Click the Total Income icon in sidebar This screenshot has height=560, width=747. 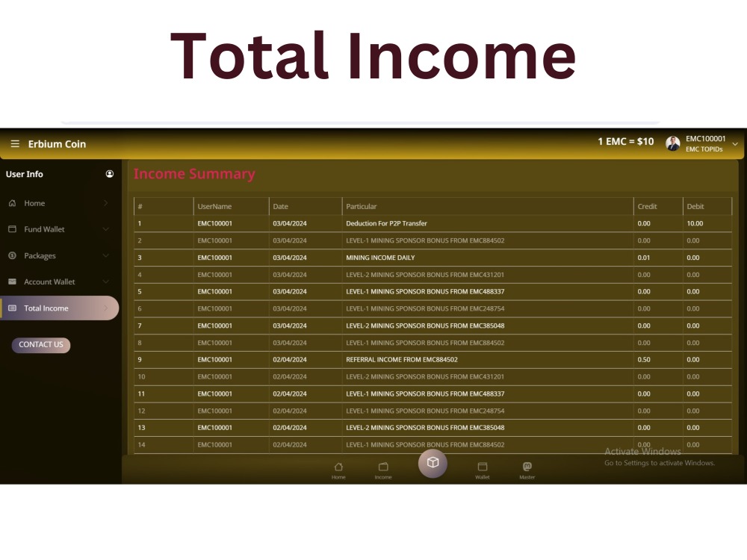pos(13,308)
